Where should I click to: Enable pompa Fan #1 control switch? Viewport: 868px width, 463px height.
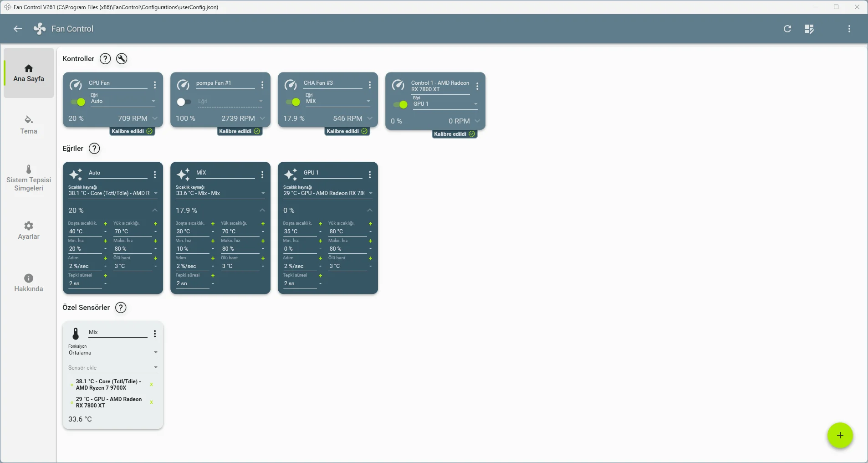click(184, 102)
